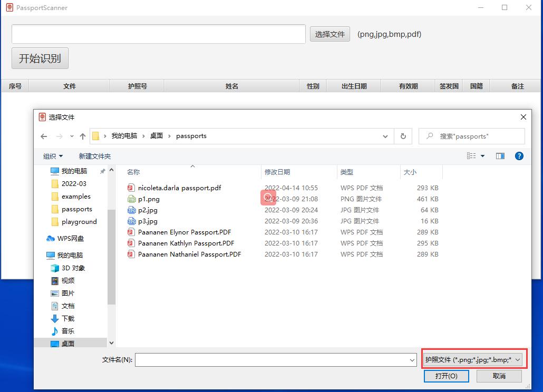The image size is (543, 392).
Task: Click the passports breadcrumb segment
Action: coord(191,136)
